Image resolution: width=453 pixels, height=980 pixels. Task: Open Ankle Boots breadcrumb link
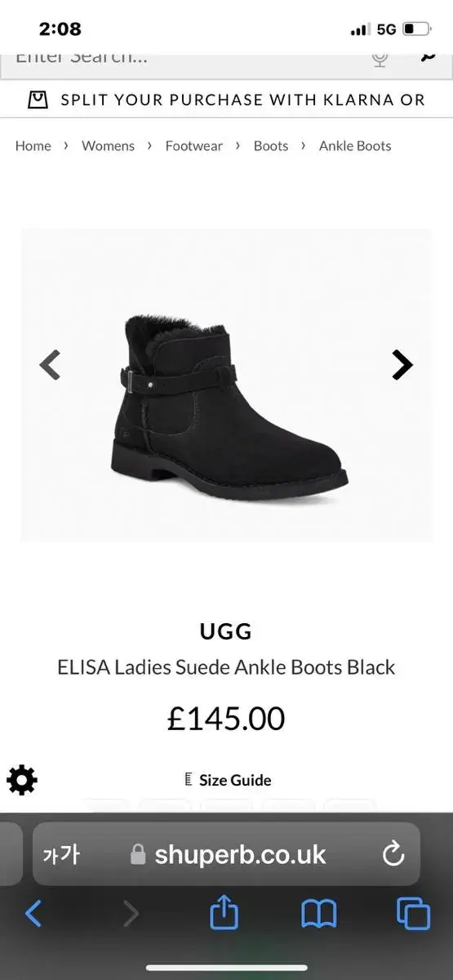pos(355,145)
